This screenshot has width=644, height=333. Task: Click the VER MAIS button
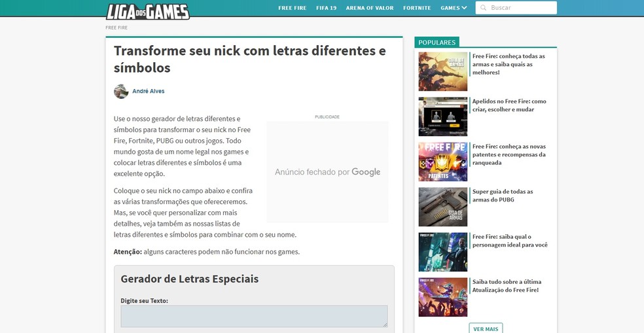tap(486, 328)
